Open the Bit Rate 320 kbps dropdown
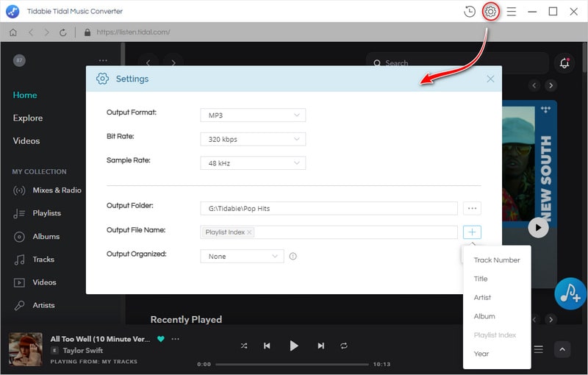588x375 pixels. tap(253, 139)
